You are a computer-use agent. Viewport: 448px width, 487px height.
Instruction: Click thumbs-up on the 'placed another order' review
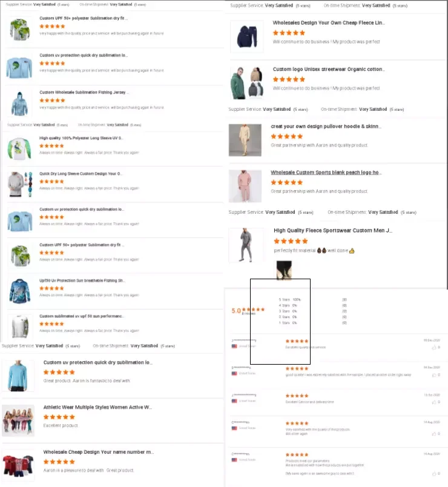coord(434,375)
